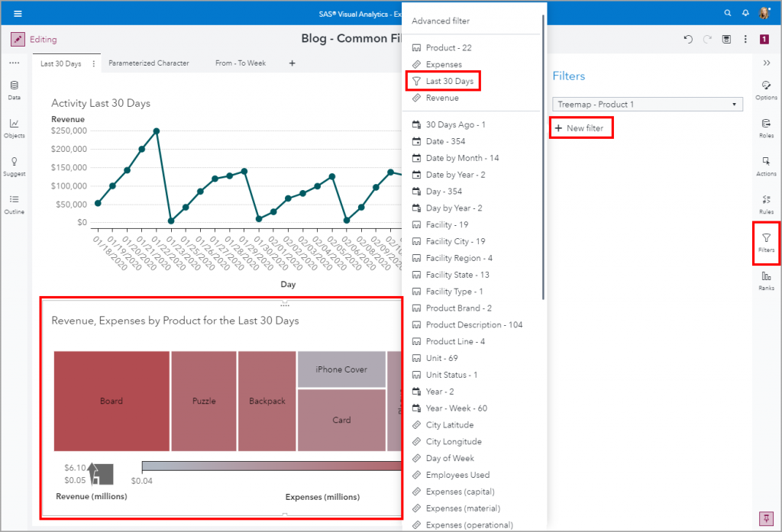Open the Data panel in left sidebar
The height and width of the screenshot is (532, 782).
[x=14, y=89]
